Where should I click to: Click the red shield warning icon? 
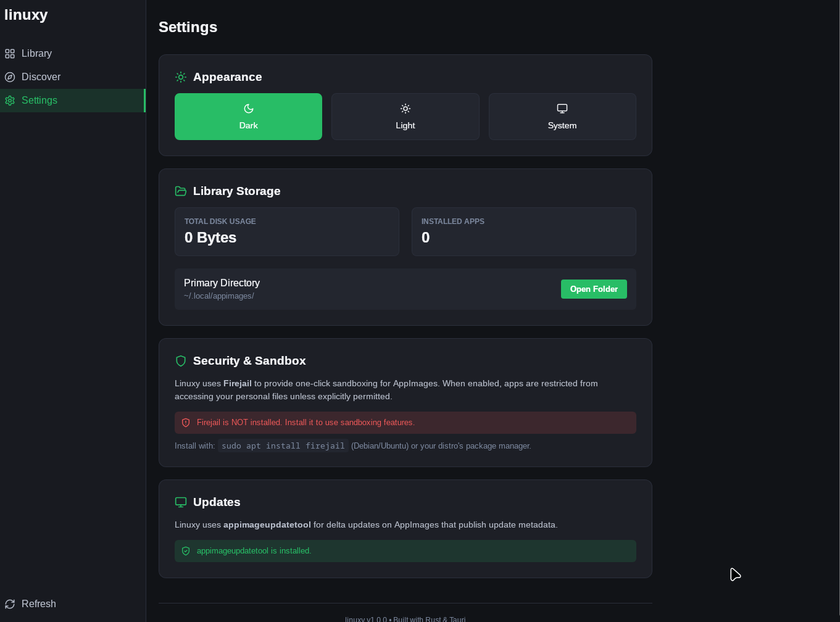186,423
